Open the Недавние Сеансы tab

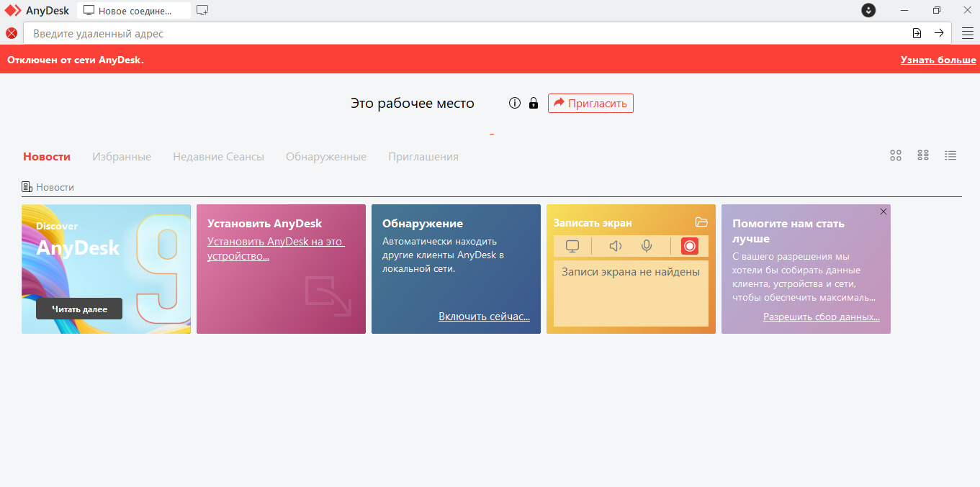(x=218, y=156)
